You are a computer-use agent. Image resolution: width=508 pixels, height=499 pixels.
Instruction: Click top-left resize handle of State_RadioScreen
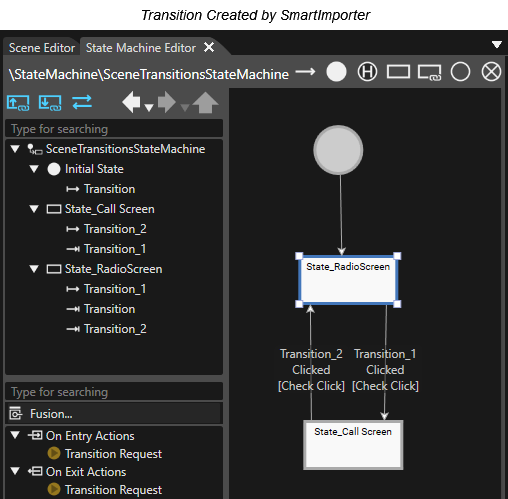click(x=299, y=256)
